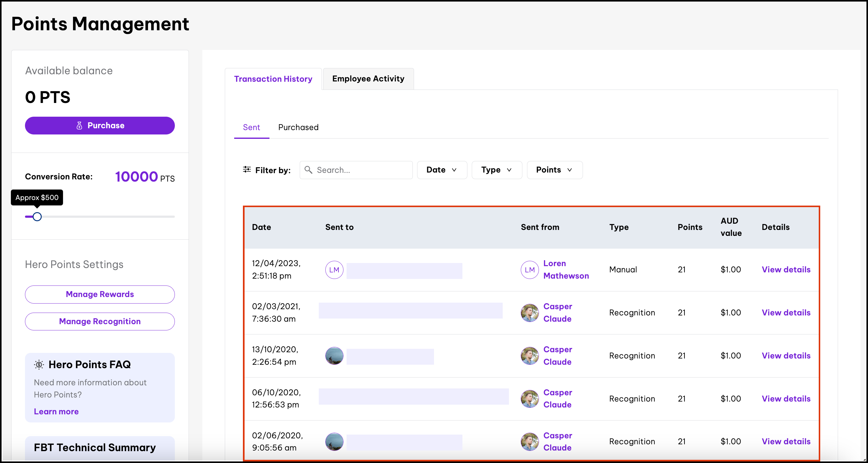Click the LM avatar in Sent to column
Viewport: 868px width, 463px height.
tap(334, 270)
